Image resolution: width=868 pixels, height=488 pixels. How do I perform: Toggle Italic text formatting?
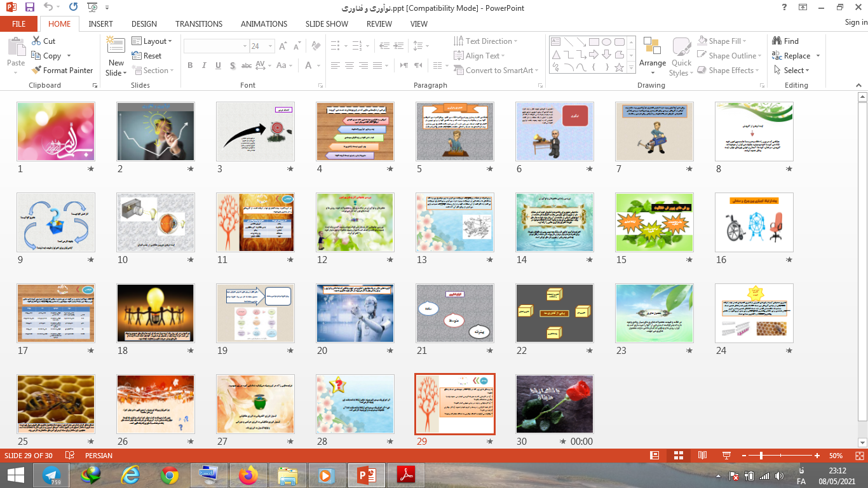(x=204, y=65)
